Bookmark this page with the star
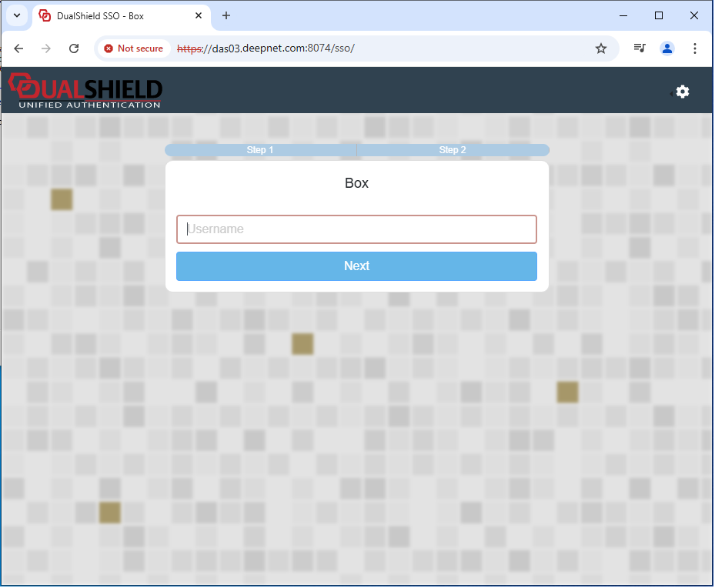This screenshot has width=715, height=588. (x=601, y=48)
